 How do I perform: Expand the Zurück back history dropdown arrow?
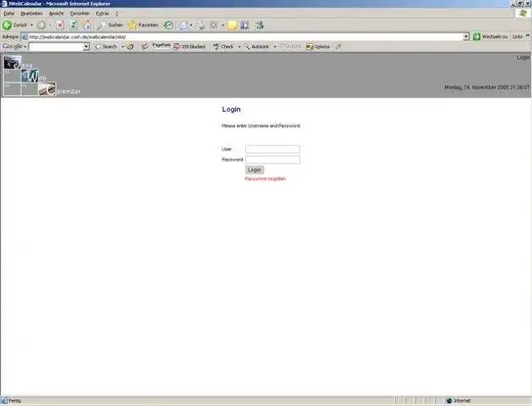click(x=31, y=25)
